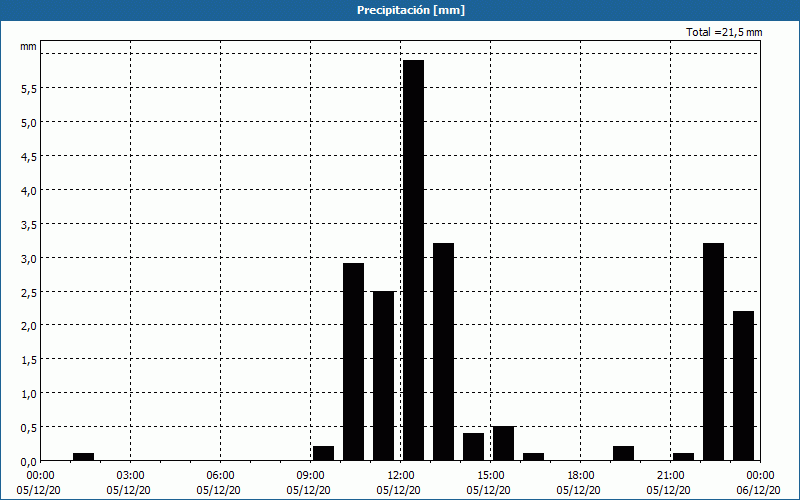Click the tiny bar at 21:00–22:00
This screenshot has height=500, width=800.
[x=683, y=457]
